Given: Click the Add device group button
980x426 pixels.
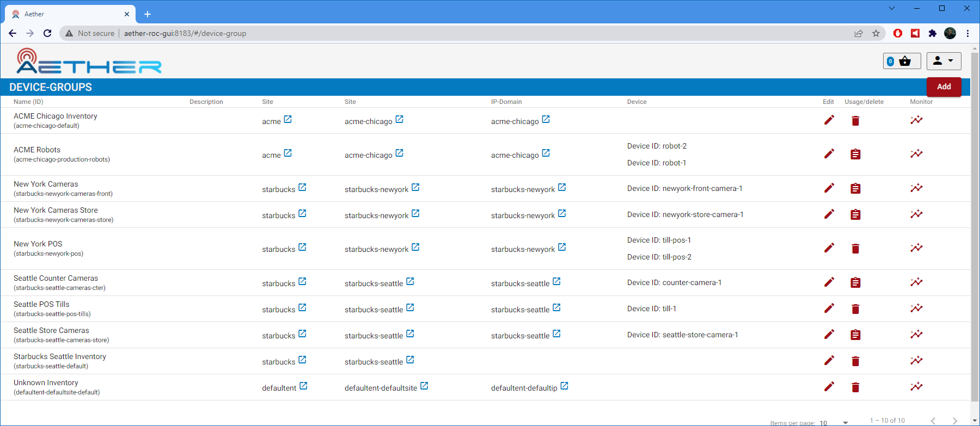Looking at the screenshot, I should pos(944,87).
